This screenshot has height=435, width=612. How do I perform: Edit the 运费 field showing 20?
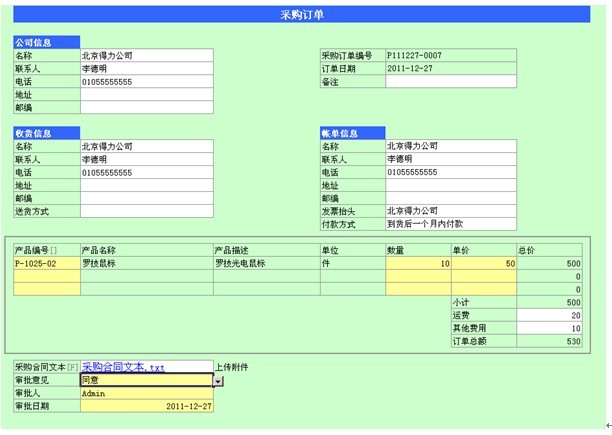[x=551, y=314]
